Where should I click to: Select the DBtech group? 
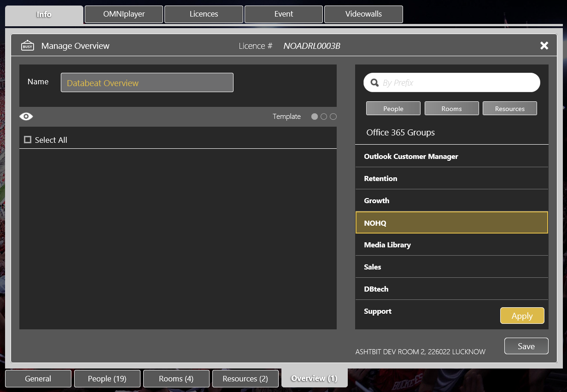coord(452,289)
